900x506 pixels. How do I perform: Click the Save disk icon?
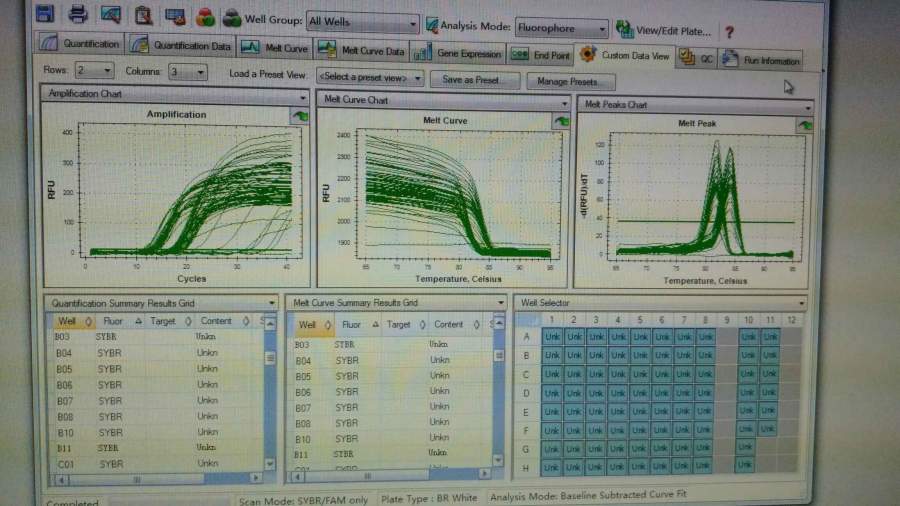pos(45,13)
